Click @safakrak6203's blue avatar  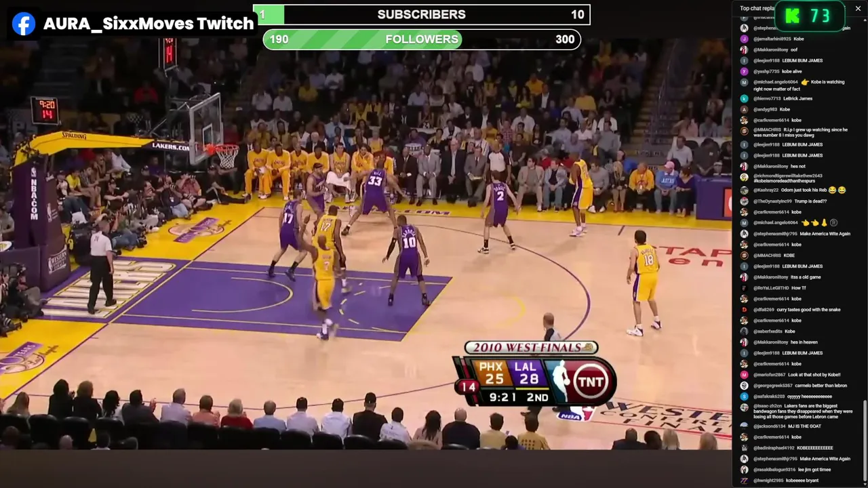point(744,396)
